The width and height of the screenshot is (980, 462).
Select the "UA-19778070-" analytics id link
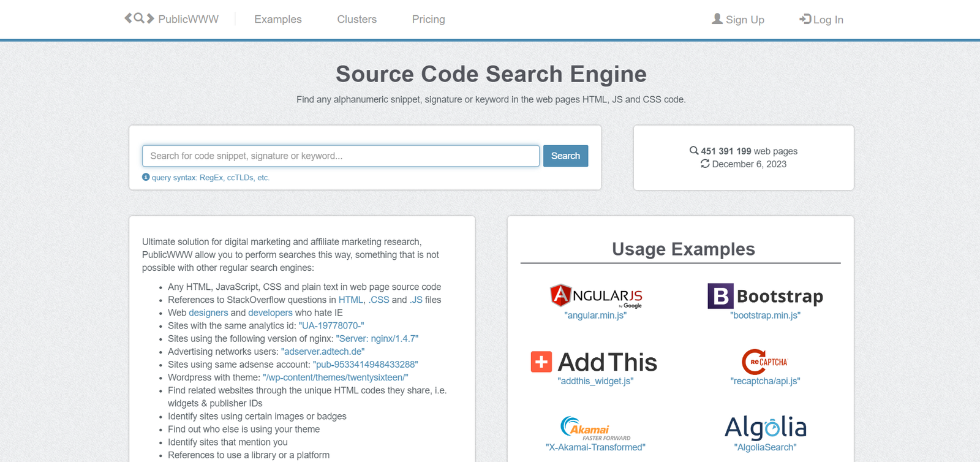point(331,326)
